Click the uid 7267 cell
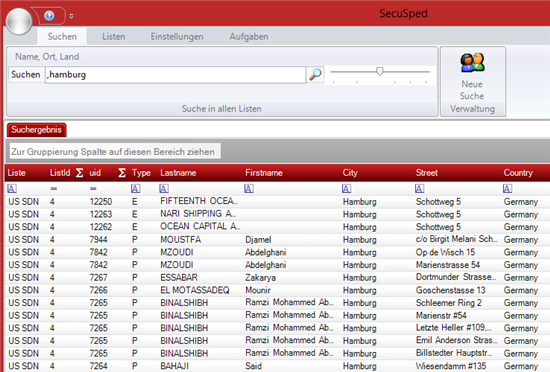The width and height of the screenshot is (550, 372). click(98, 277)
